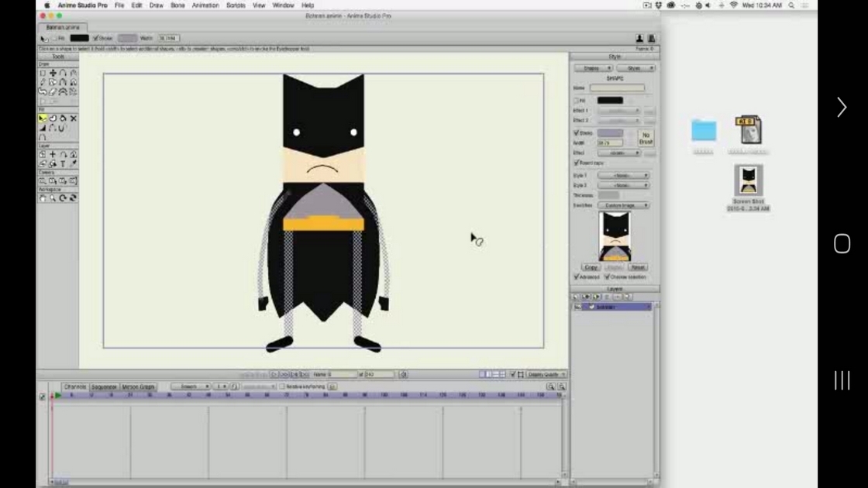Activate the Rotate Workspace tool
Screen dimensions: 868x488
tap(63, 198)
